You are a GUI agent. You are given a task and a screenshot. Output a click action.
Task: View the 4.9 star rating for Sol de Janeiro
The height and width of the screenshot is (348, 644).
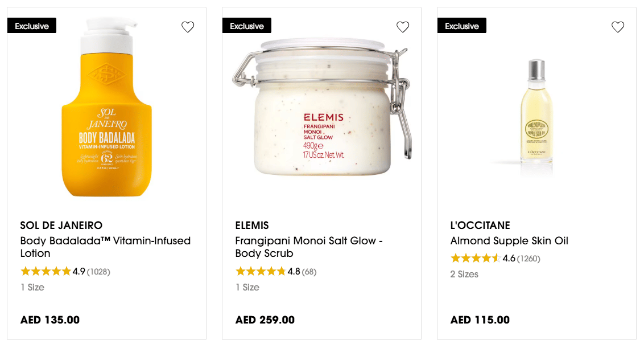pyautogui.click(x=46, y=272)
